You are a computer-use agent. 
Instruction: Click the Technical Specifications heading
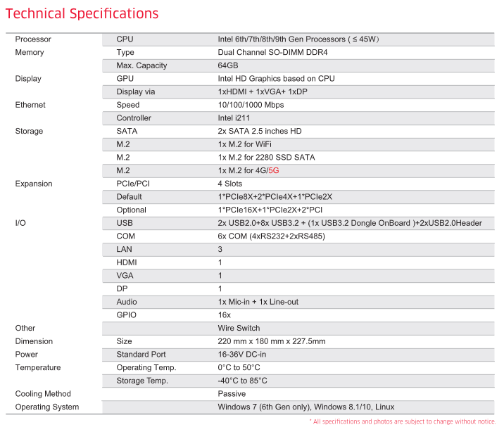[x=82, y=13]
